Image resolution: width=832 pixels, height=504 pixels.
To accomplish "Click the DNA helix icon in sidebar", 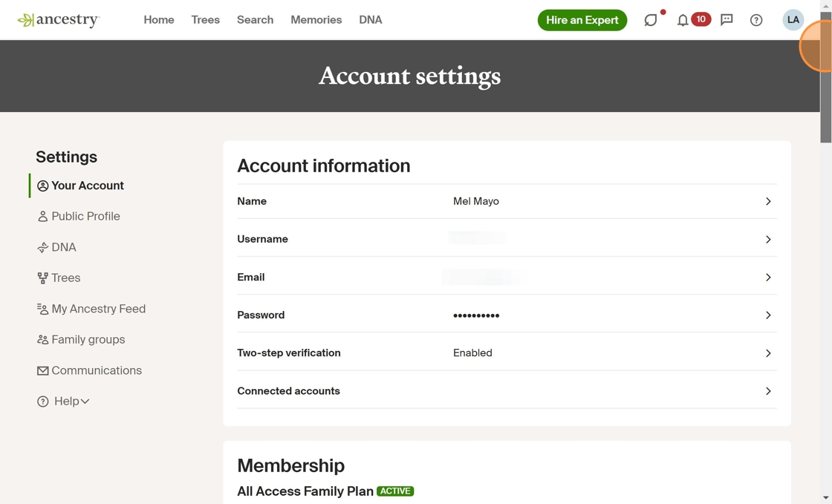I will pos(43,247).
